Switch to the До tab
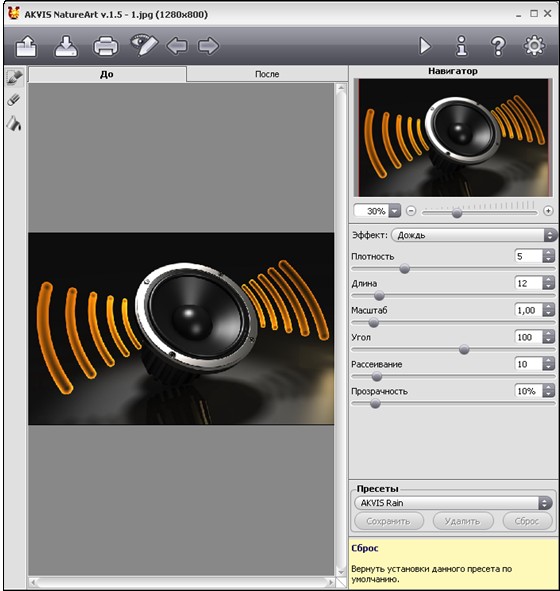This screenshot has height=591, width=560. (x=107, y=74)
